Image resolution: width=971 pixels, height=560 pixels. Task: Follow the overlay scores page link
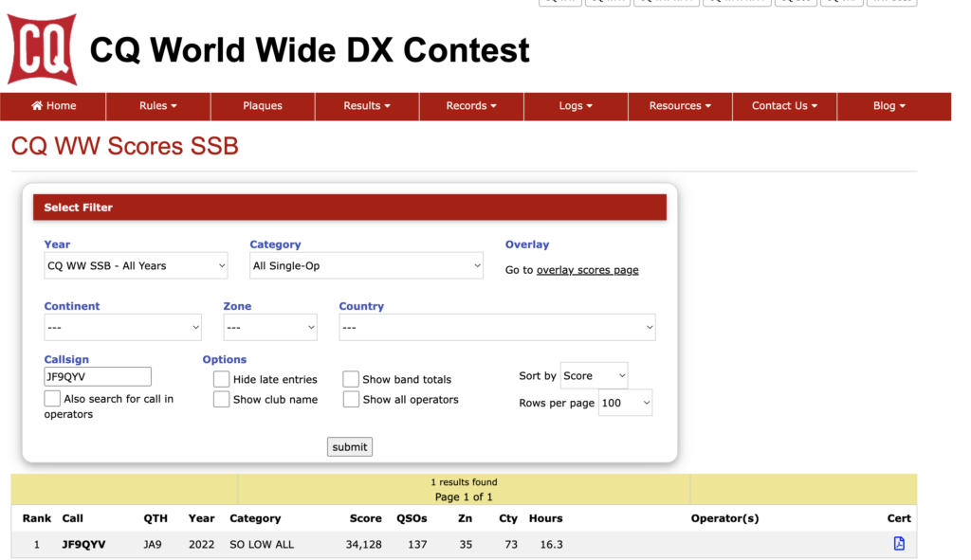(587, 270)
